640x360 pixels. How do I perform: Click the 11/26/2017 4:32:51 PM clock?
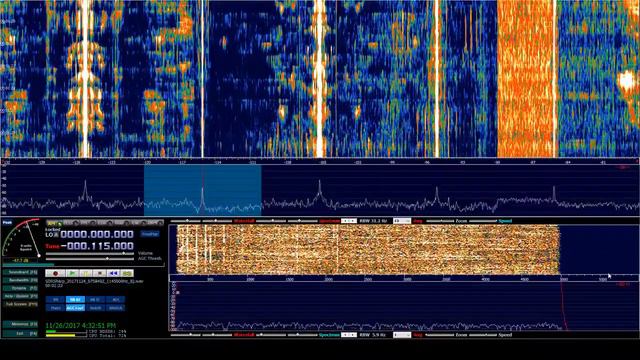tap(81, 326)
